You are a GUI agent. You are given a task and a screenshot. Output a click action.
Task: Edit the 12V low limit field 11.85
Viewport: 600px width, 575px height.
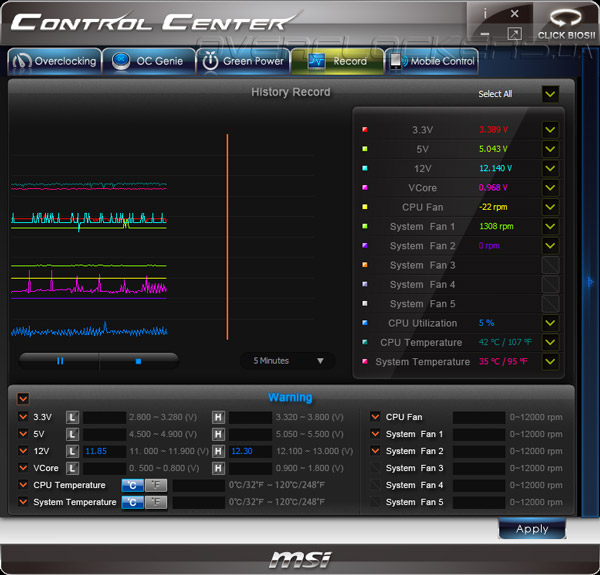[x=104, y=451]
